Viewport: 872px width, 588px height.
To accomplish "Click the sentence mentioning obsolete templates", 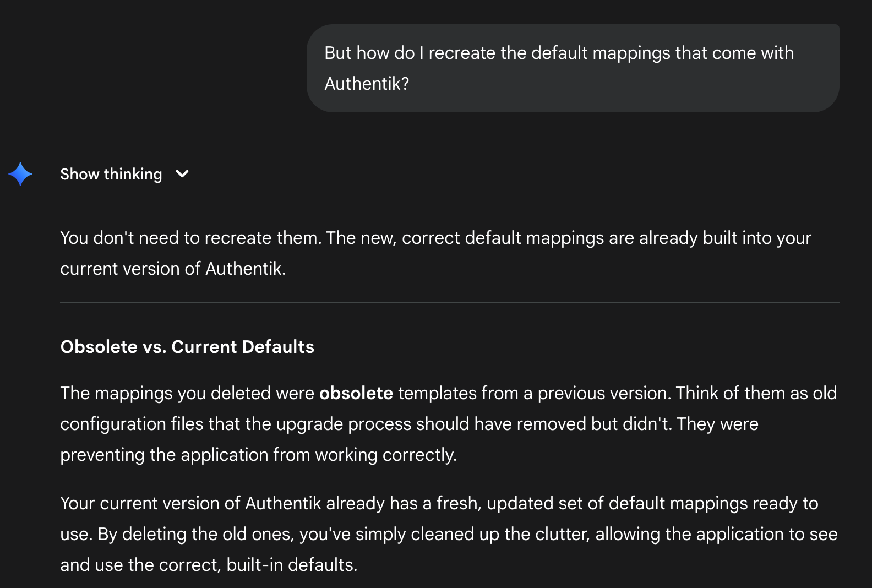I will (x=449, y=393).
